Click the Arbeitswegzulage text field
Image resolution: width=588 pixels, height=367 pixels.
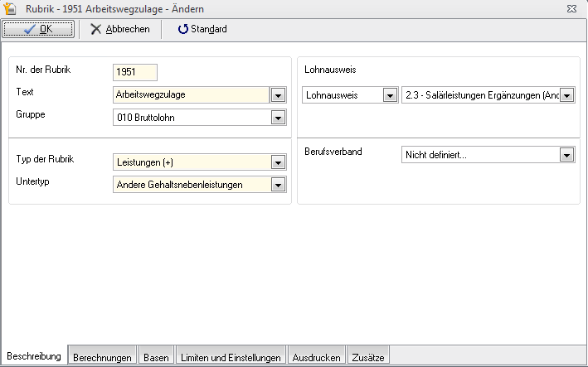191,95
